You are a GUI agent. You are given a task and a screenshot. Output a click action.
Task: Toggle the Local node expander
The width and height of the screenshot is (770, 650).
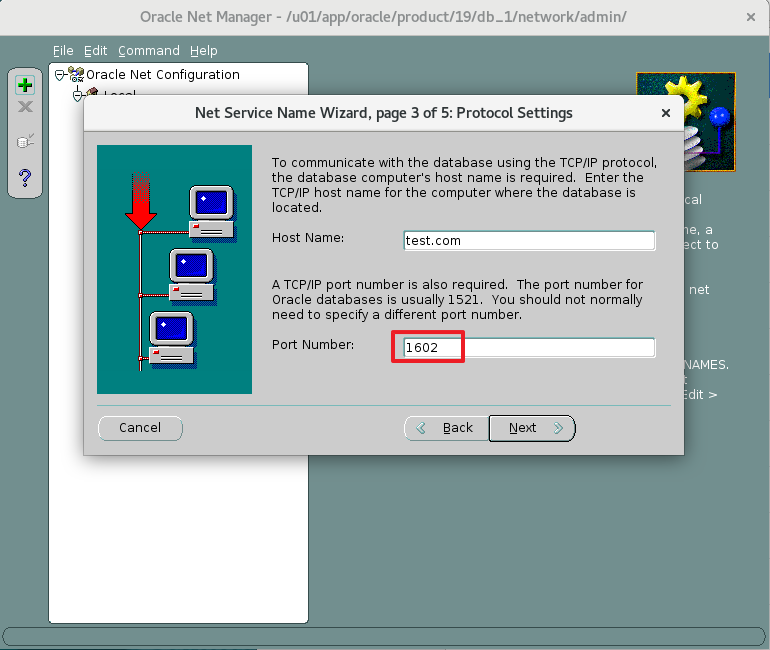pos(78,94)
